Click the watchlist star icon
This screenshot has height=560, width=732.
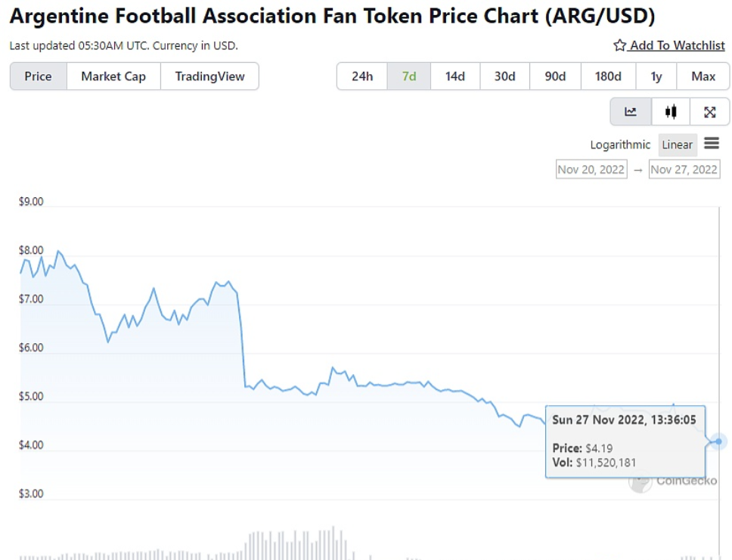tap(619, 45)
